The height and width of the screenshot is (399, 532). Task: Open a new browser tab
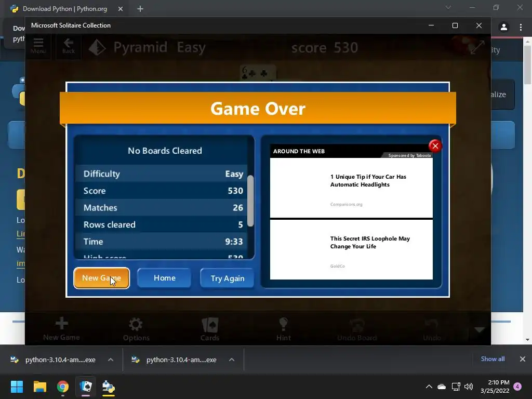(x=140, y=9)
